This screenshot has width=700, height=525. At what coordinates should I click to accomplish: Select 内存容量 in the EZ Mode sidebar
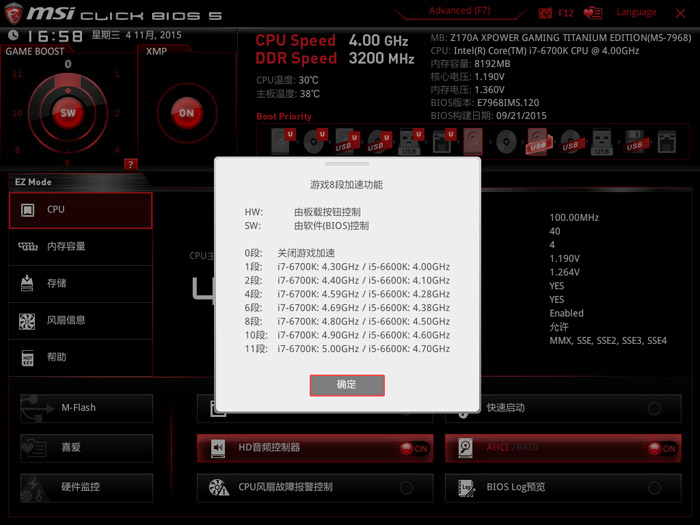(81, 246)
